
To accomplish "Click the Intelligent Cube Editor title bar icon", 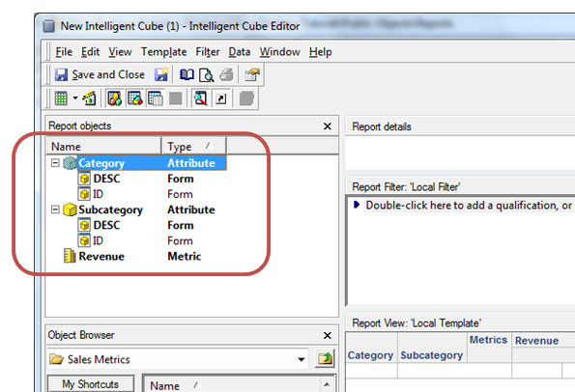I will [49, 26].
